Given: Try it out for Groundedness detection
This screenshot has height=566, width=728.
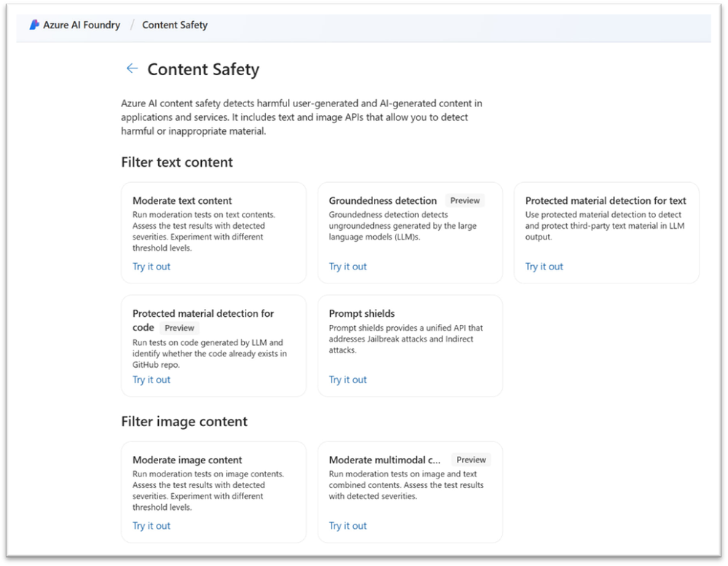Looking at the screenshot, I should pyautogui.click(x=348, y=267).
